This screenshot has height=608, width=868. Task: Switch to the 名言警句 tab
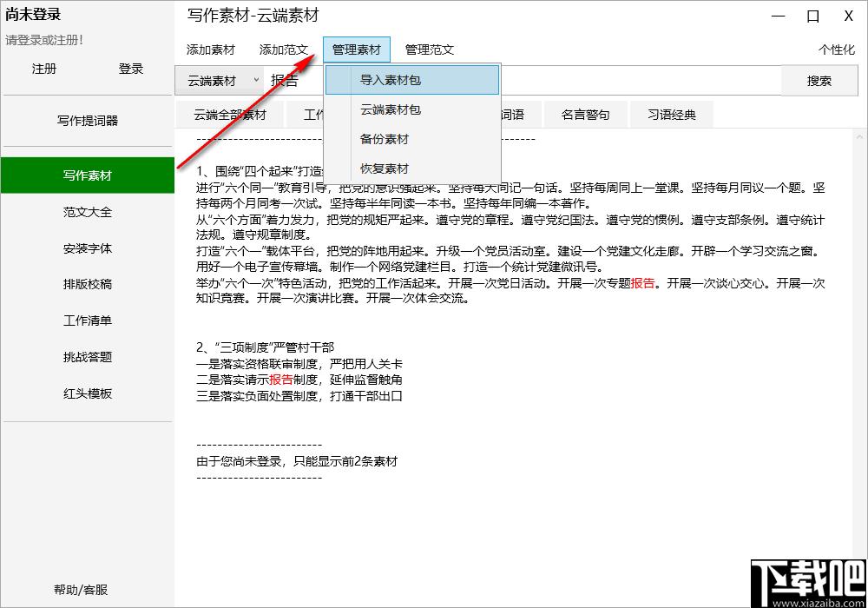[x=585, y=115]
